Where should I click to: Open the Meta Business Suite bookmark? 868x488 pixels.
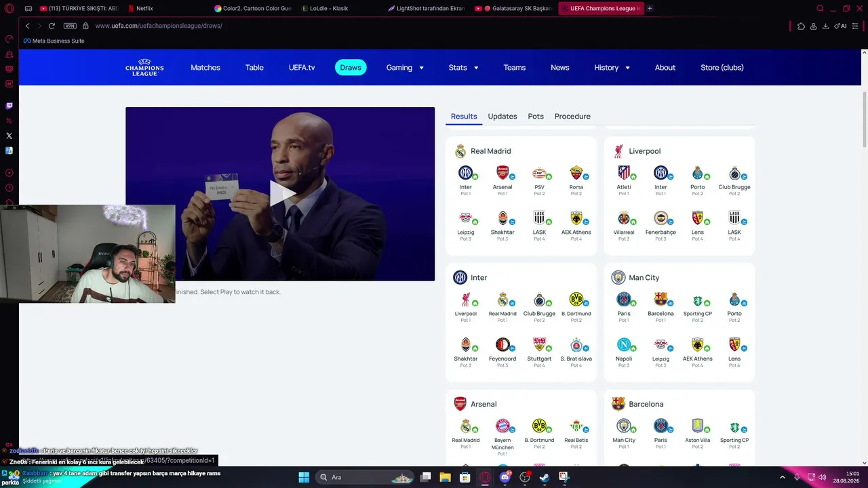[x=54, y=41]
